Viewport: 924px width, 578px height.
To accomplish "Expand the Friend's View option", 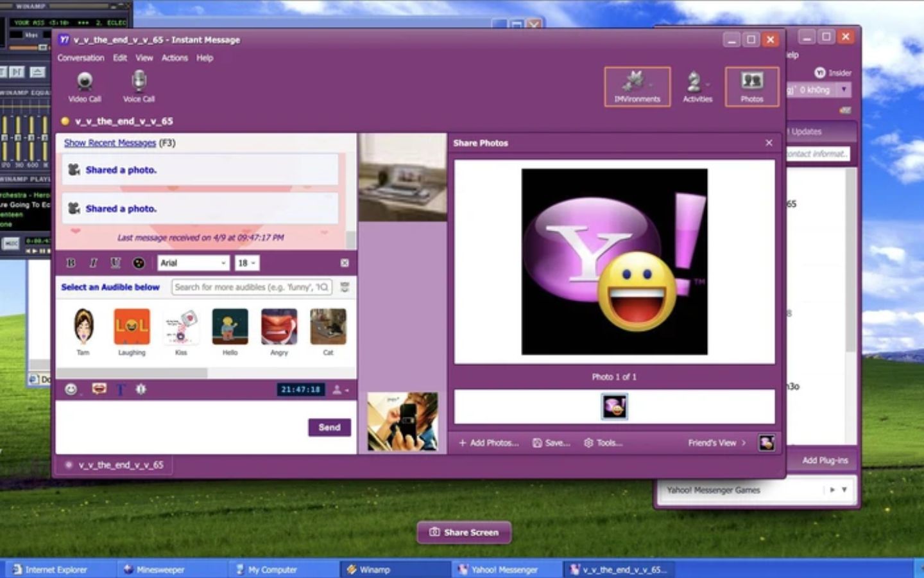I will (715, 442).
